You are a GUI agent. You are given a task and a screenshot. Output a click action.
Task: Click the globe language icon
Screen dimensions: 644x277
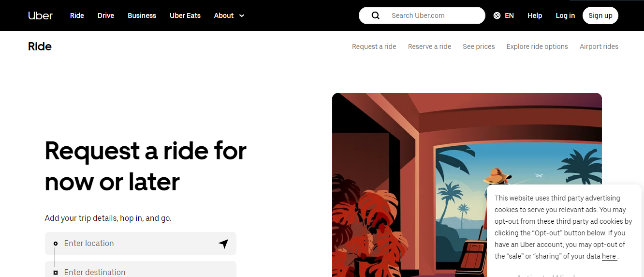pyautogui.click(x=497, y=15)
